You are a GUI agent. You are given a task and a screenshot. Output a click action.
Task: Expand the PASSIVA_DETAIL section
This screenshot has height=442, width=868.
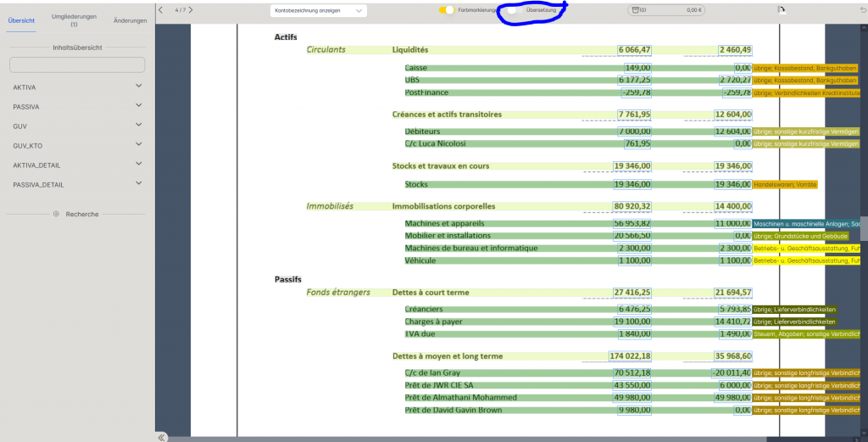[139, 184]
